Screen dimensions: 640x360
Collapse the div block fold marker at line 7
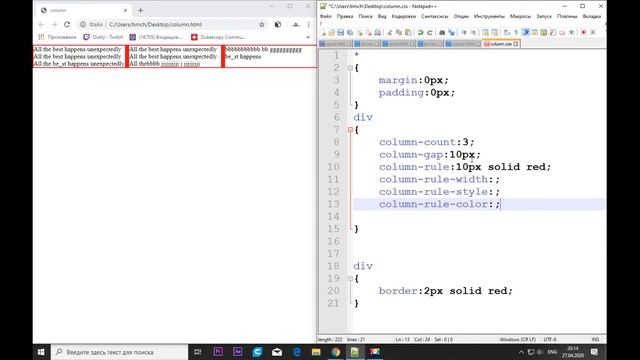350,130
